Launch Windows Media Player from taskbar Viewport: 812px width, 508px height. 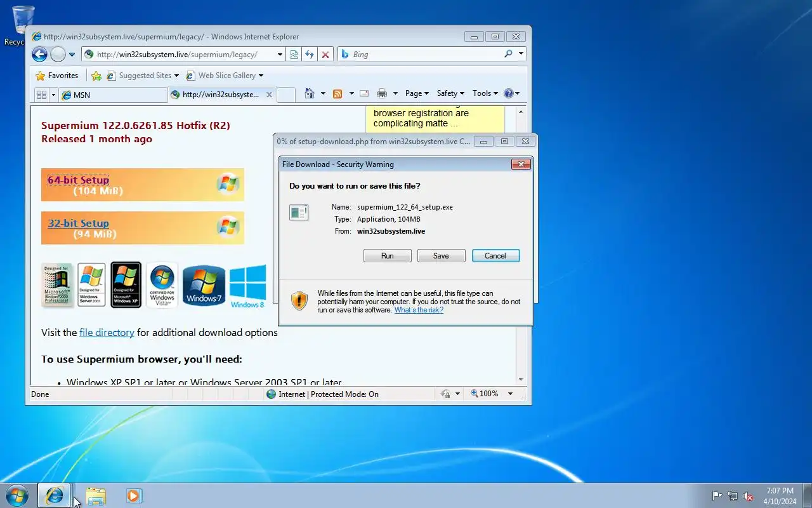tap(134, 495)
